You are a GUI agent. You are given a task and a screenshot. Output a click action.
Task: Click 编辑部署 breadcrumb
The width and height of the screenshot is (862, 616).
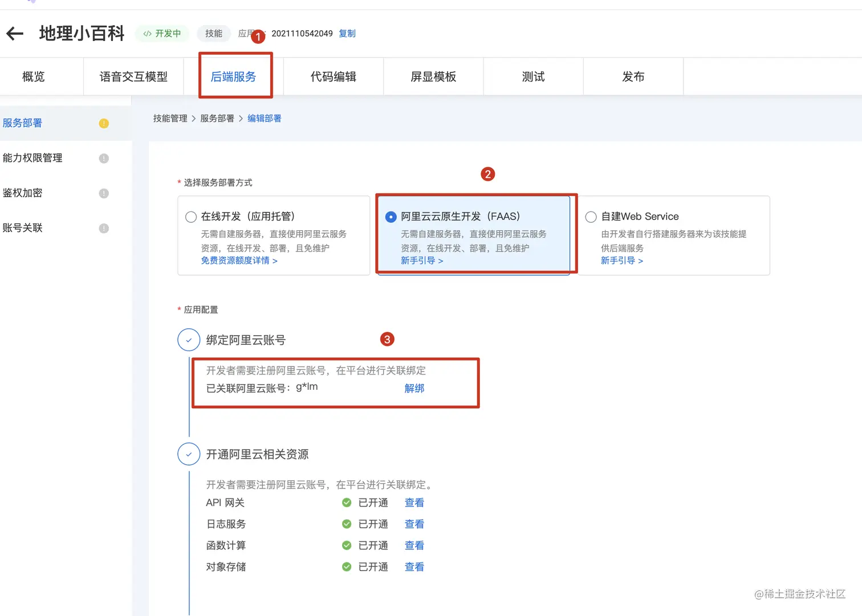click(265, 119)
